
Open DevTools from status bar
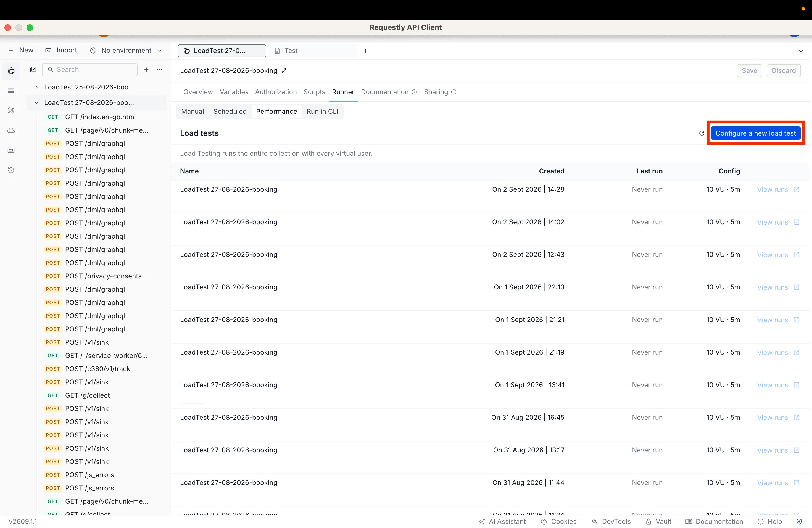[x=611, y=522]
